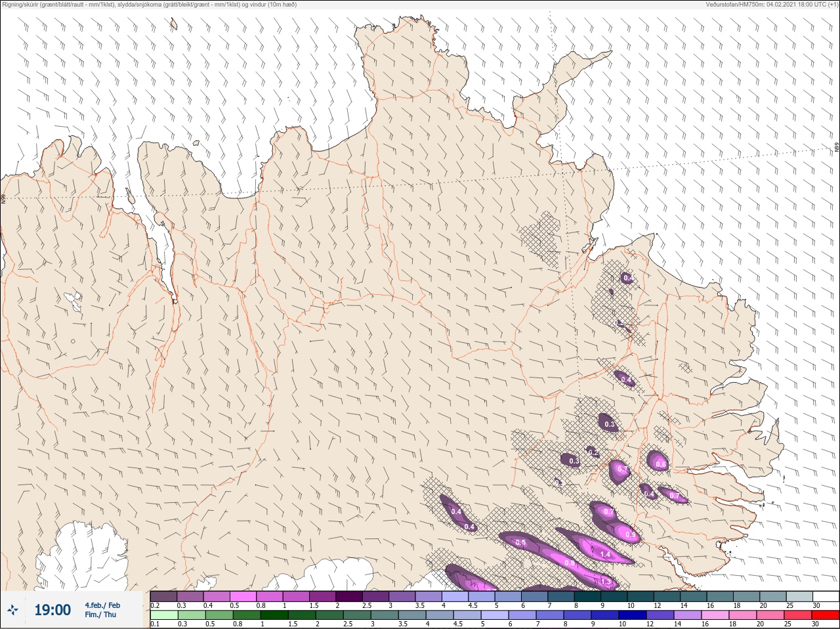
Task: Pick lower legend dark green swatch between 1 and 1.5
Action: 274,615
